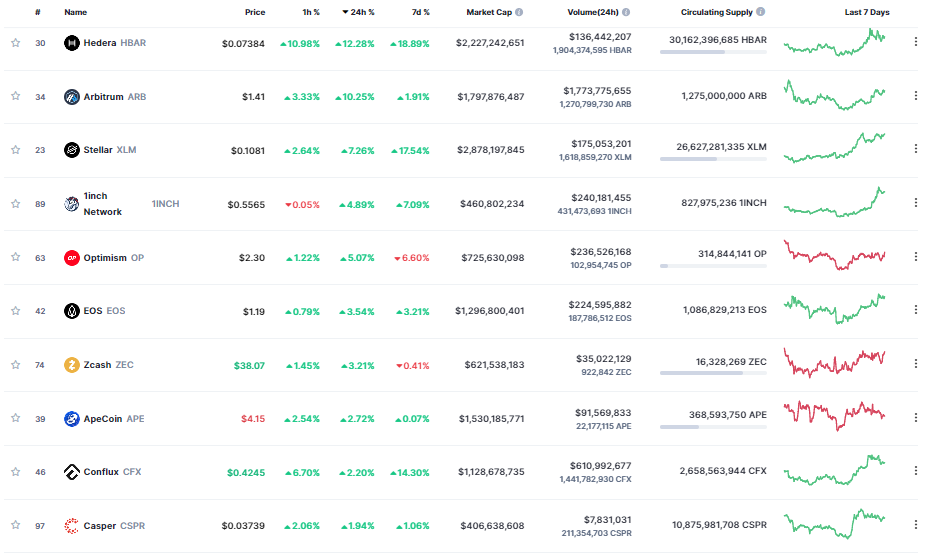The width and height of the screenshot is (930, 553).
Task: Click the EOS coin logo
Action: (72, 311)
